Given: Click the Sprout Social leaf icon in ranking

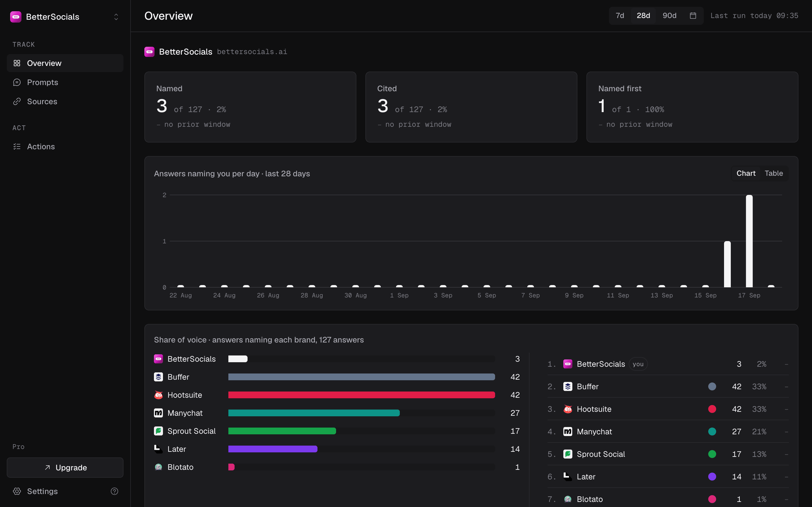Looking at the screenshot, I should pos(568,454).
